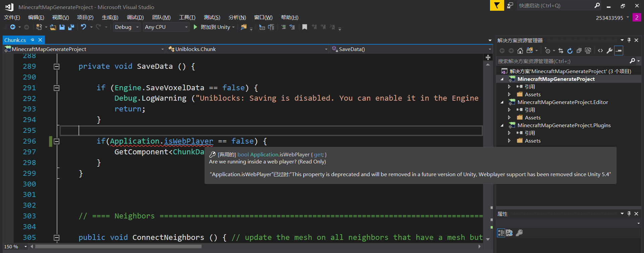The height and width of the screenshot is (253, 644).
Task: Collapse the ConnectNeighbors method outline
Action: [x=57, y=238]
